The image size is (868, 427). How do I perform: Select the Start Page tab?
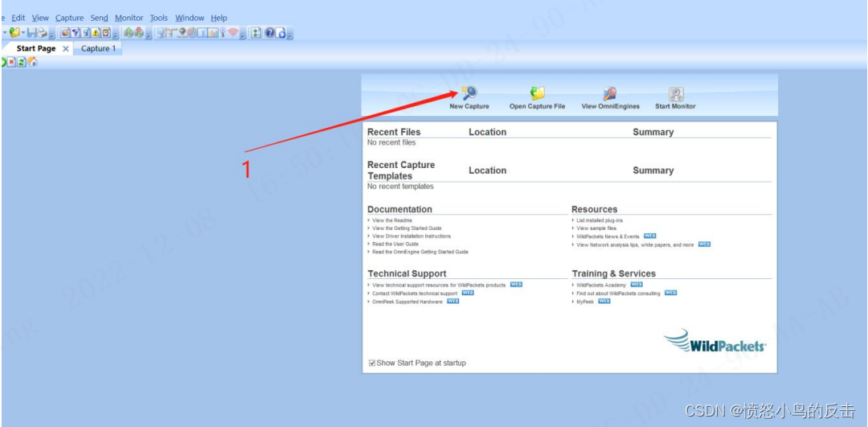36,48
